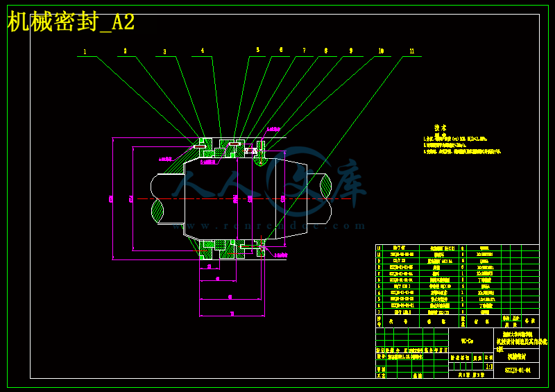Select part callout number 4
Screen dimensions: 555x392
coord(203,51)
